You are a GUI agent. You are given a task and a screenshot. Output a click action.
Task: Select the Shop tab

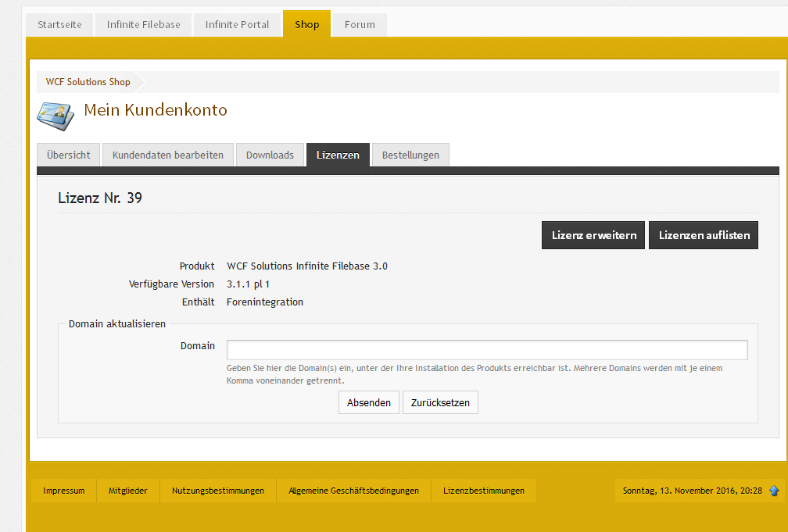click(306, 24)
